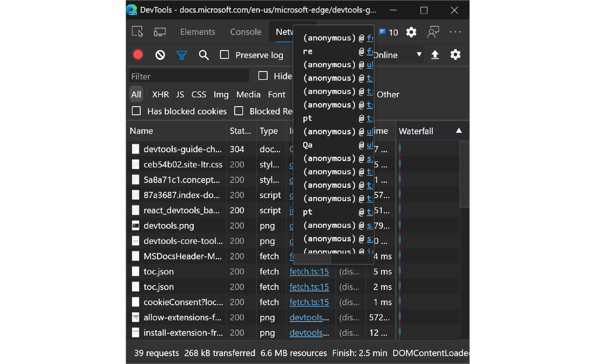
Task: Toggle the Preserve log checkbox
Action: [x=226, y=54]
